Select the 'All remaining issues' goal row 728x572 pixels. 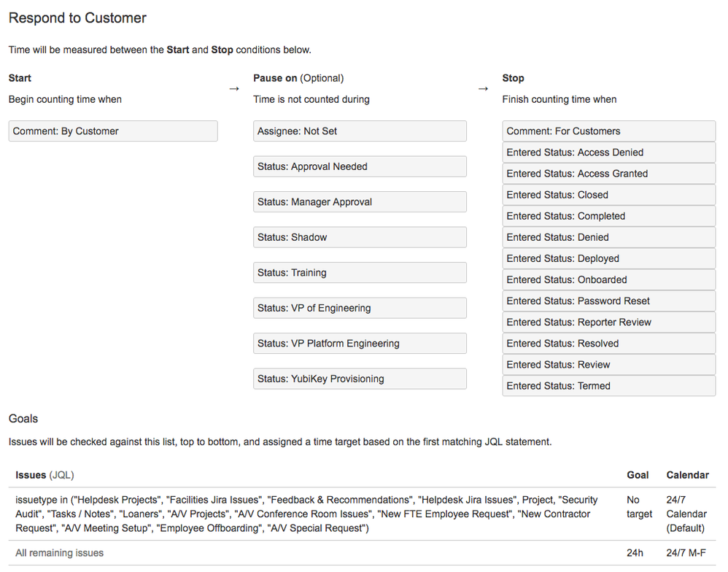[60, 553]
